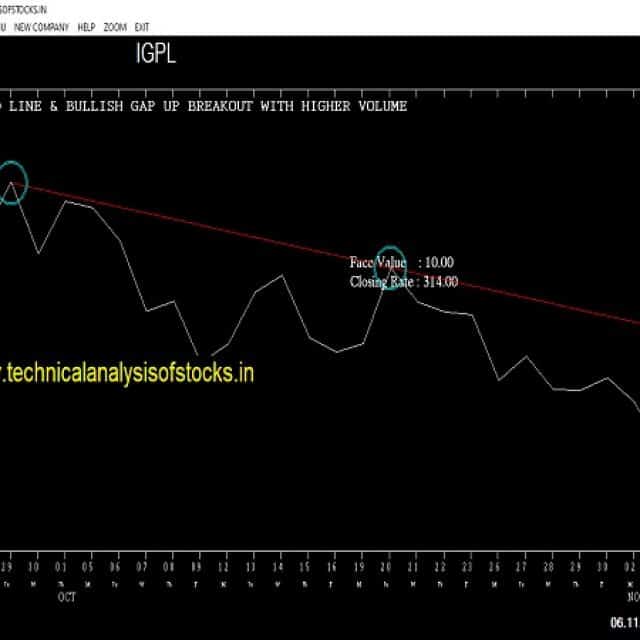Select date marker 09 on the timeline
This screenshot has height=640, width=640.
196,567
